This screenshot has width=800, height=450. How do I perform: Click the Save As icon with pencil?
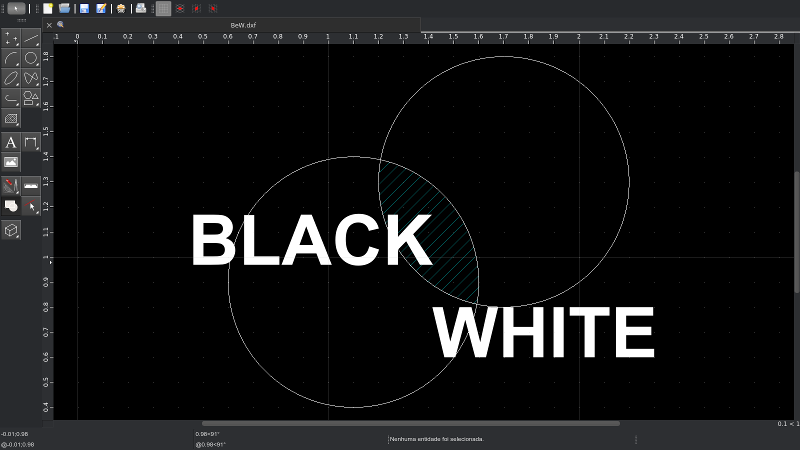point(101,8)
